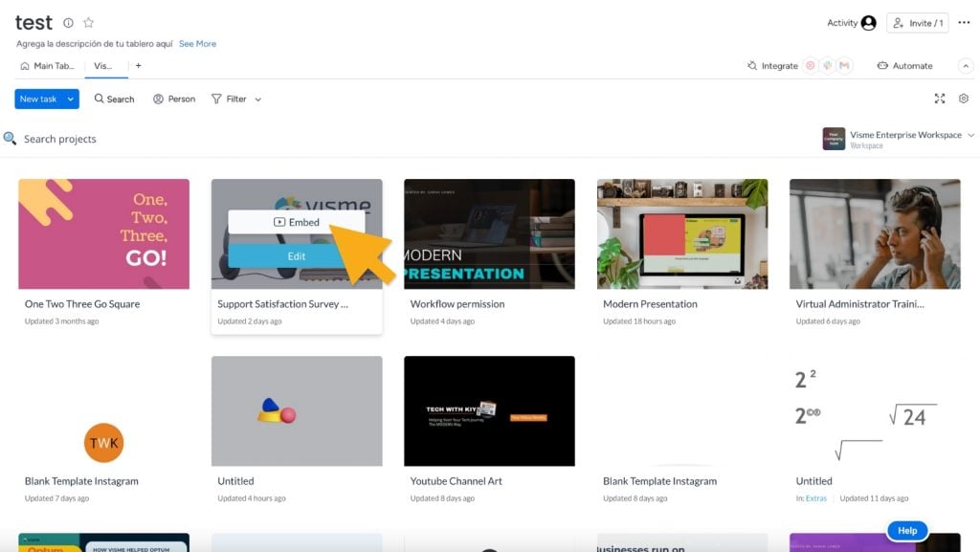Star the test board as favorite
The height and width of the screenshot is (552, 980).
87,23
